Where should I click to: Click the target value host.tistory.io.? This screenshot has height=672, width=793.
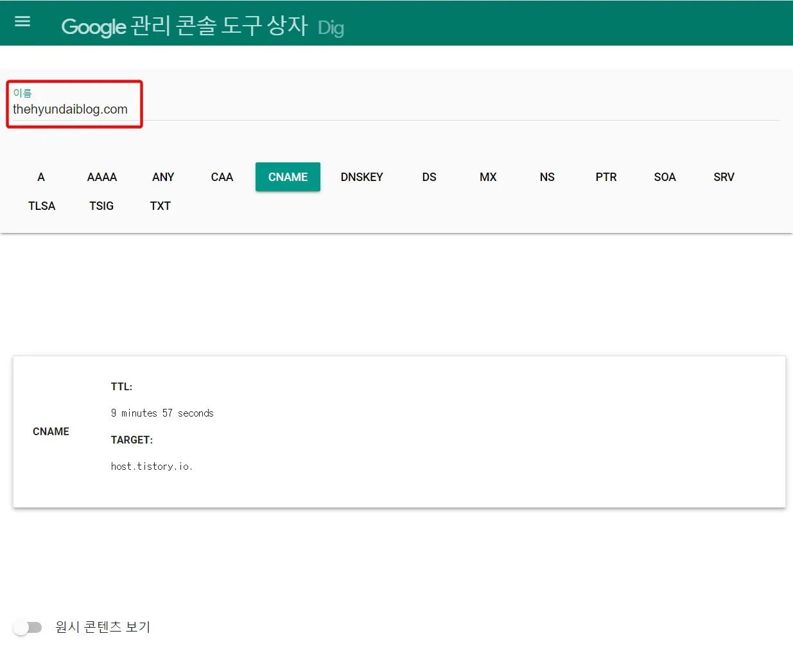tap(152, 466)
